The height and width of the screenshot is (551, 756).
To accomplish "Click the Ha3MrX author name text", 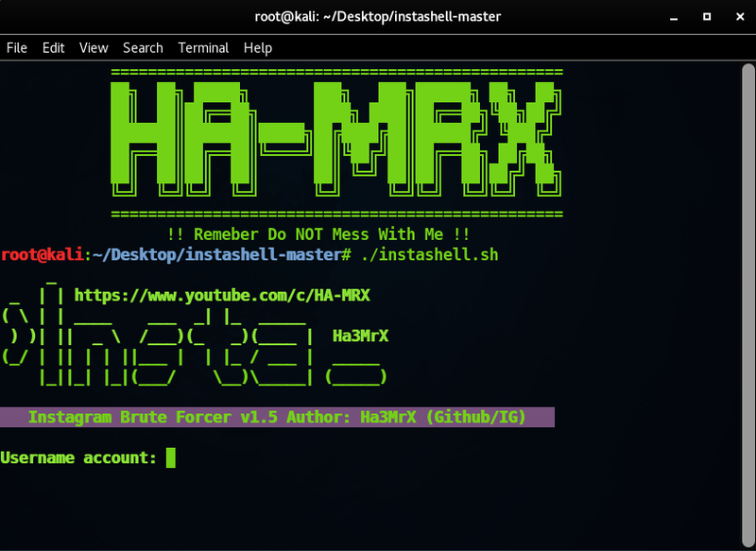I will click(x=360, y=336).
